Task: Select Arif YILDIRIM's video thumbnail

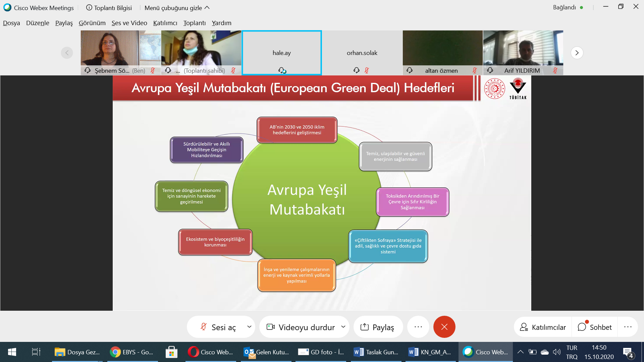Action: [523, 49]
